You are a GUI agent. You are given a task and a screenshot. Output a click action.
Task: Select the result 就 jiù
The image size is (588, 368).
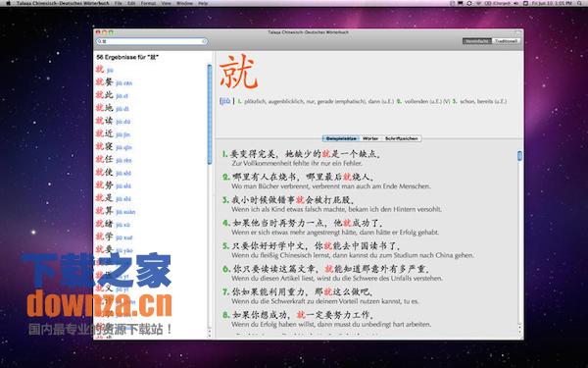pyautogui.click(x=104, y=70)
